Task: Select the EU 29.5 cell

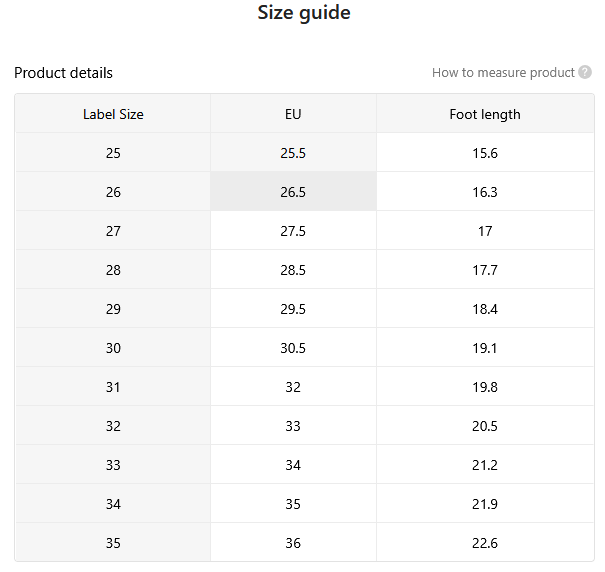Action: click(x=293, y=309)
